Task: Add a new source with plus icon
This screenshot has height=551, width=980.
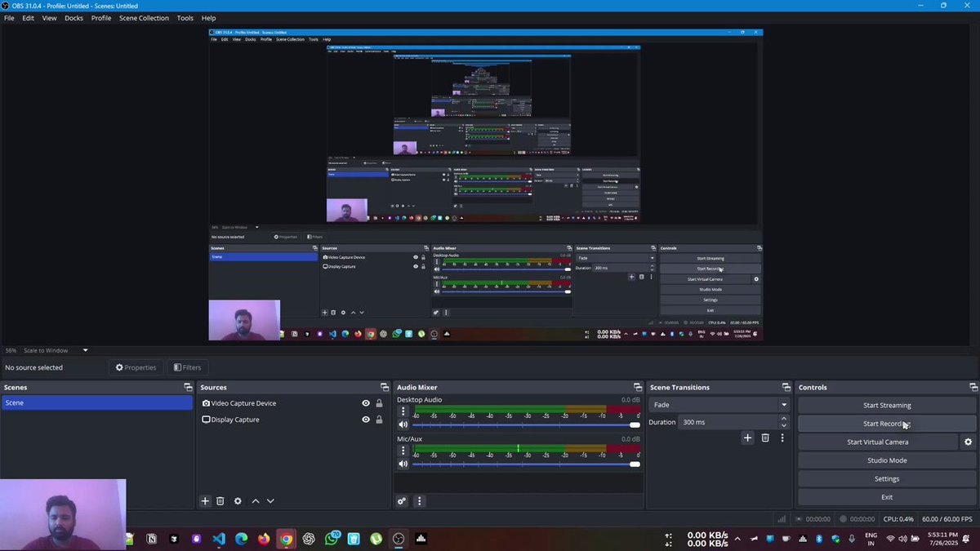Action: click(205, 501)
